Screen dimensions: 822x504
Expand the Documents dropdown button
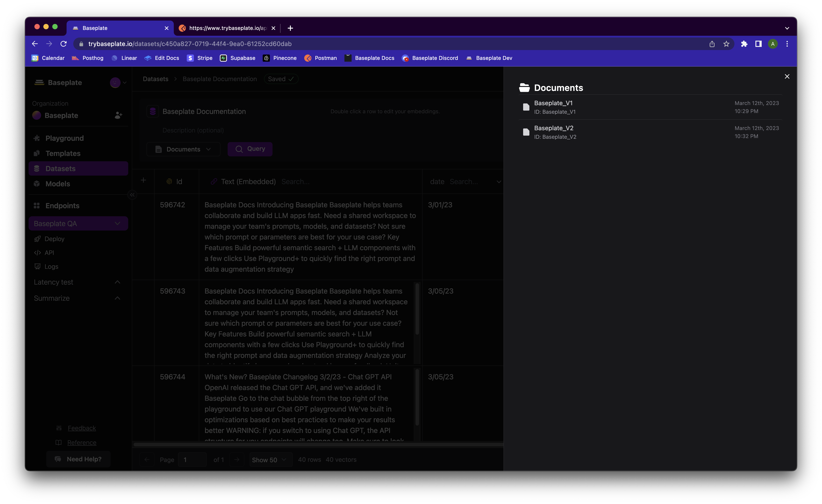point(183,149)
